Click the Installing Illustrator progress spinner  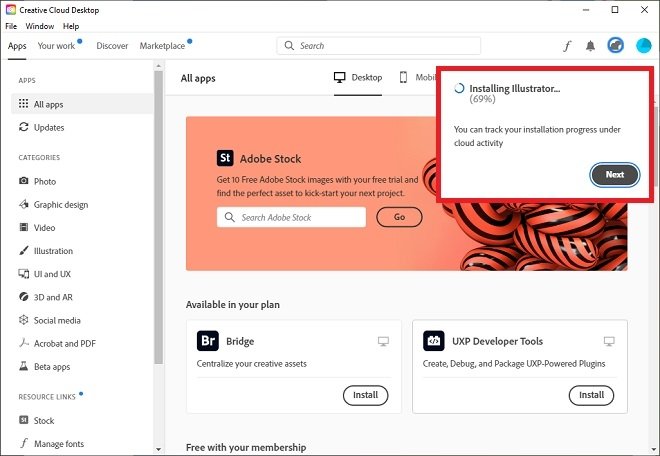(x=459, y=88)
